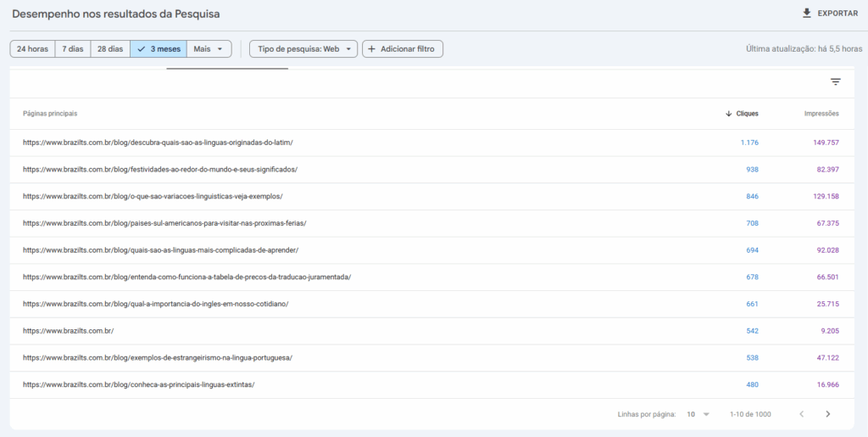Select the 24 horas date range

(32, 49)
